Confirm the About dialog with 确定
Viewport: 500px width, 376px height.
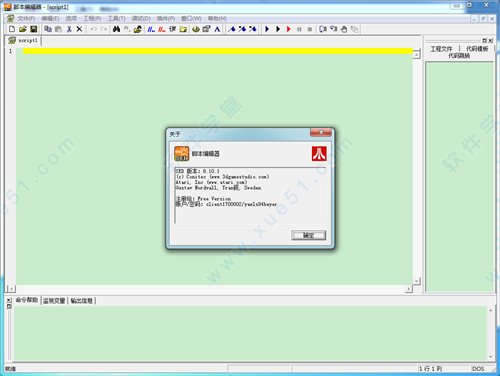pos(309,235)
